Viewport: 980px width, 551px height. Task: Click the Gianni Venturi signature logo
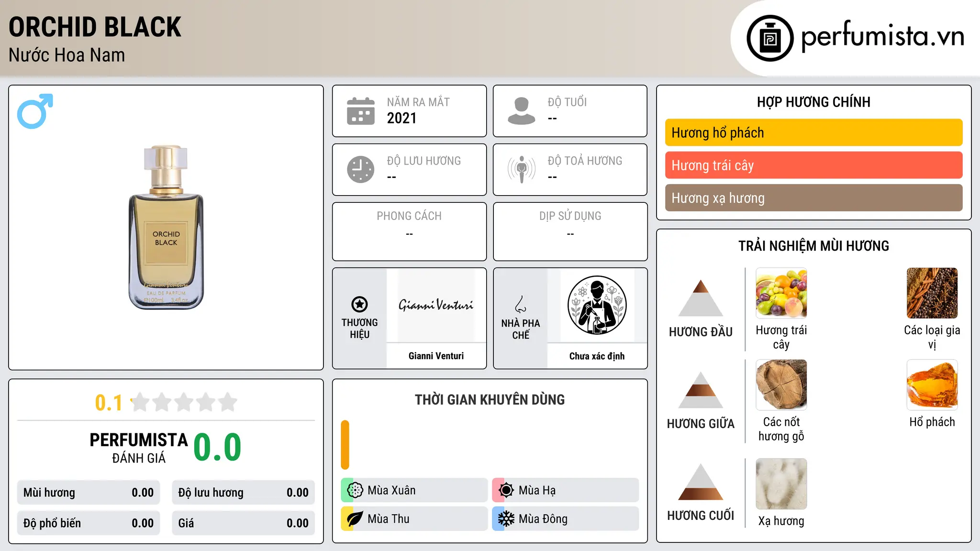tap(436, 305)
